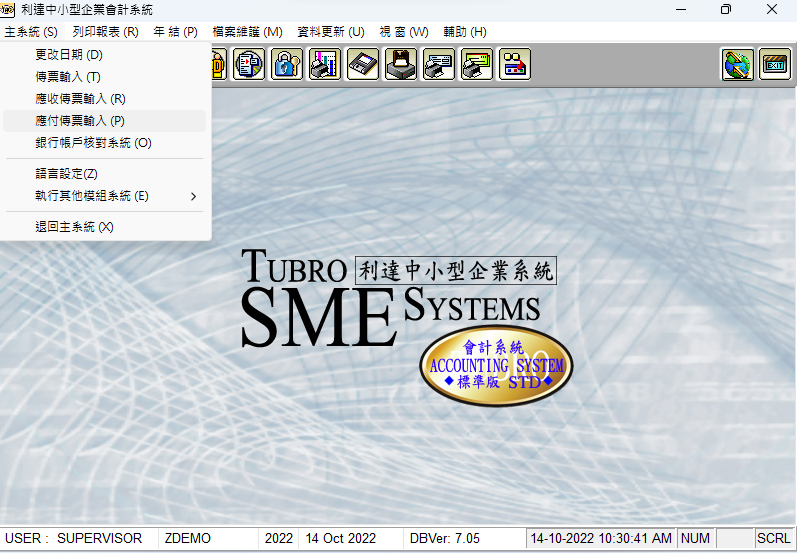
Task: Select 應付傳票輸入 (P) menu entry
Action: (105, 121)
